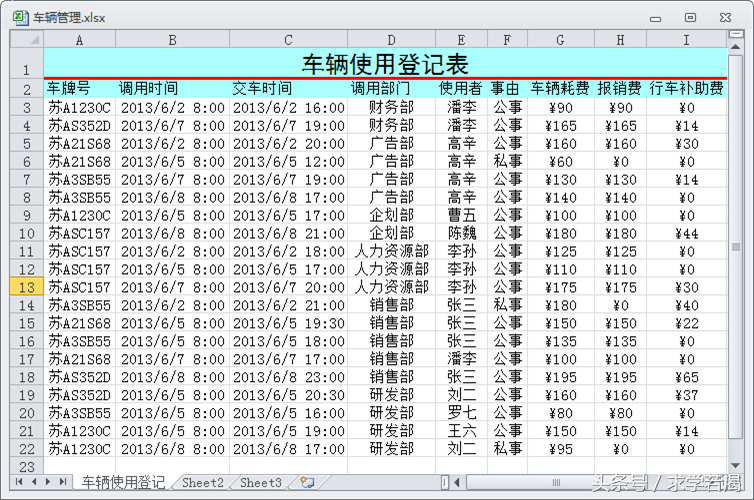This screenshot has width=754, height=500.
Task: Click 陈魏 in the 使用者 column
Action: 461,233
